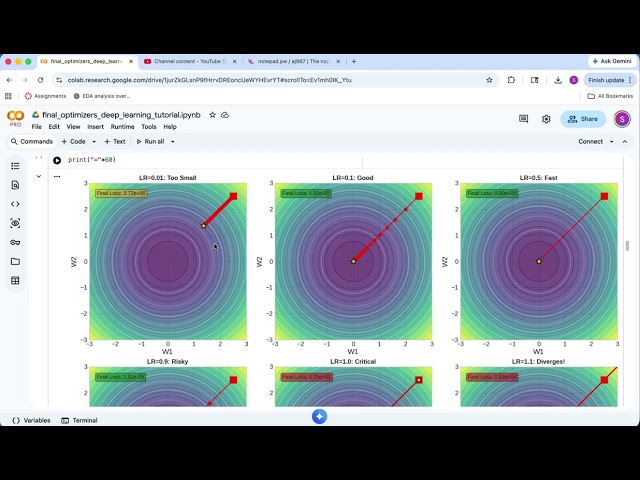Image resolution: width=640 pixels, height=480 pixels.
Task: Close the final_optimizers_deep_learning tab
Action: coord(131,61)
